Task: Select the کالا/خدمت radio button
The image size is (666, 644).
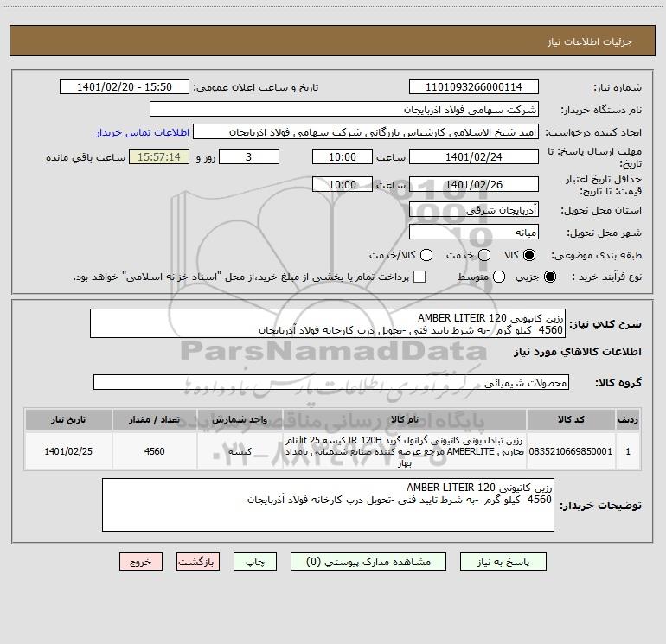Action: 426,255
